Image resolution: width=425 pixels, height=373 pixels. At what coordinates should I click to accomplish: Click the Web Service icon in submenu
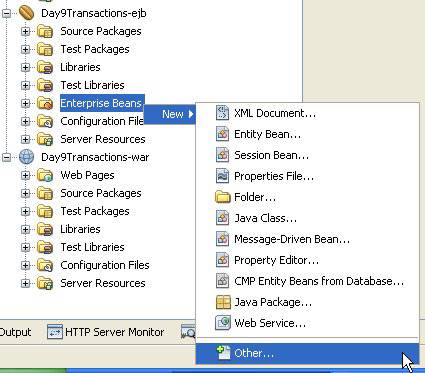pyautogui.click(x=223, y=323)
